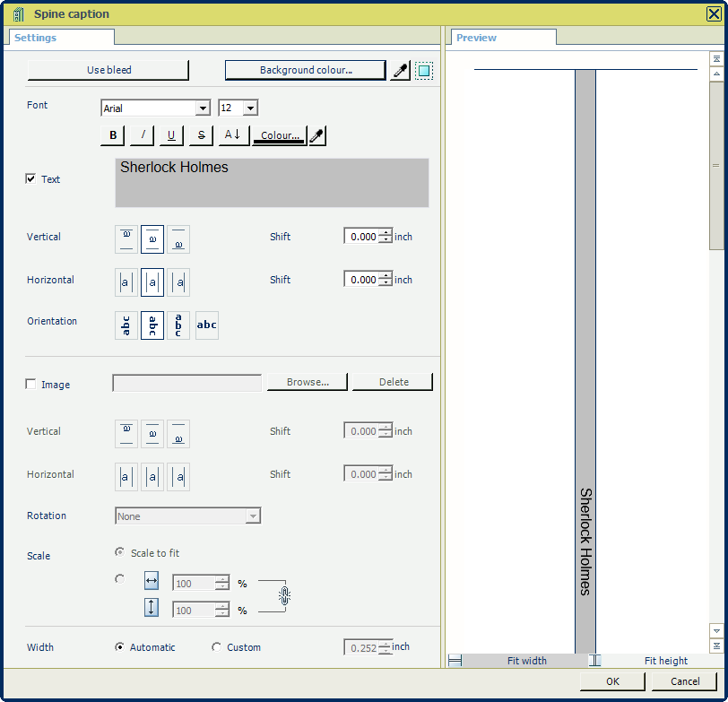Adjust text vertical Shift stepper arrows
The height and width of the screenshot is (702, 728).
pos(386,236)
